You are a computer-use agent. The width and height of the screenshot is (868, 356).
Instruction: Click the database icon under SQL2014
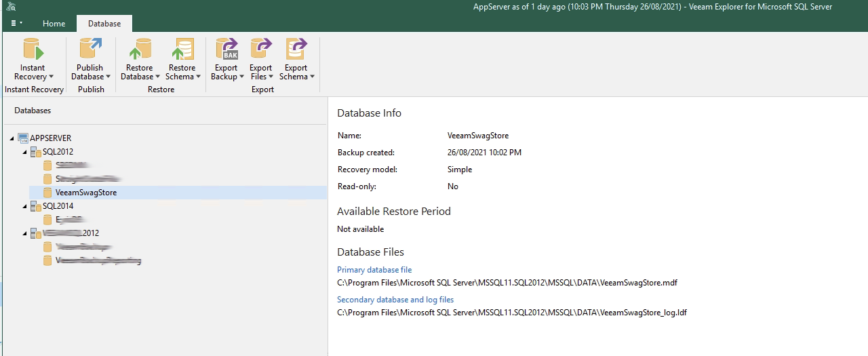(47, 220)
